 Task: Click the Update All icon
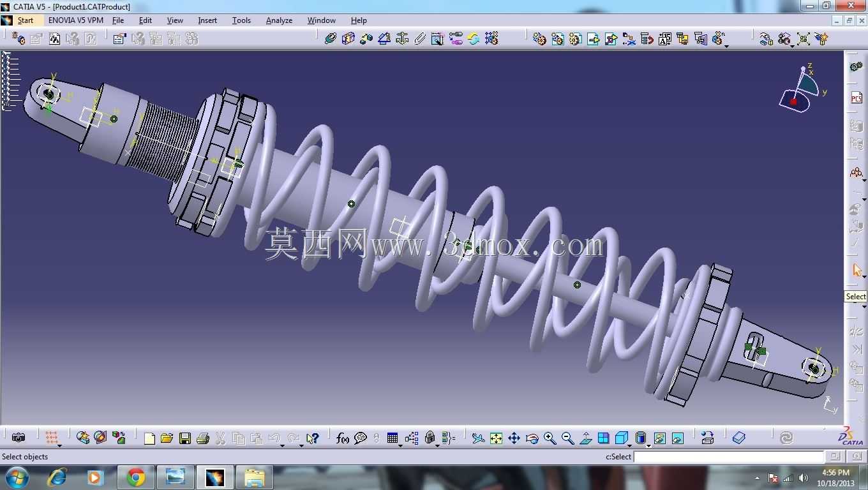[786, 438]
